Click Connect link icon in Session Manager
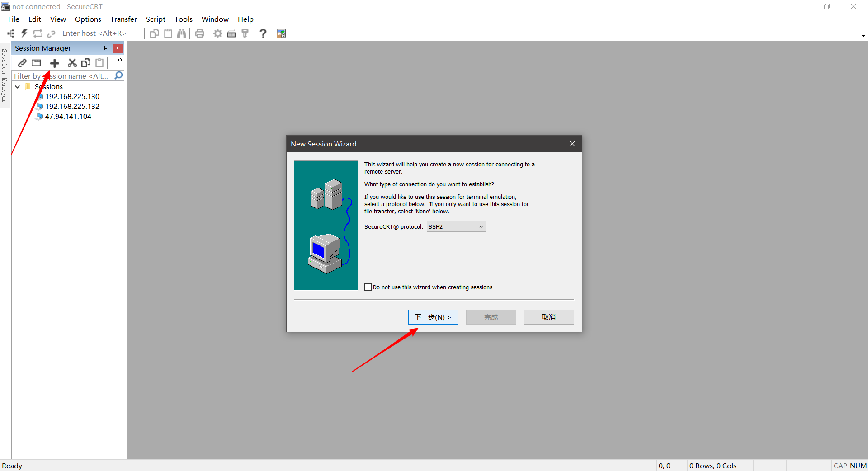The height and width of the screenshot is (471, 868). tap(22, 63)
